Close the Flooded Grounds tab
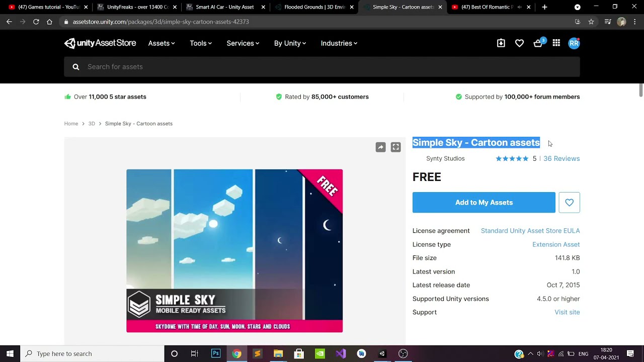 (352, 7)
